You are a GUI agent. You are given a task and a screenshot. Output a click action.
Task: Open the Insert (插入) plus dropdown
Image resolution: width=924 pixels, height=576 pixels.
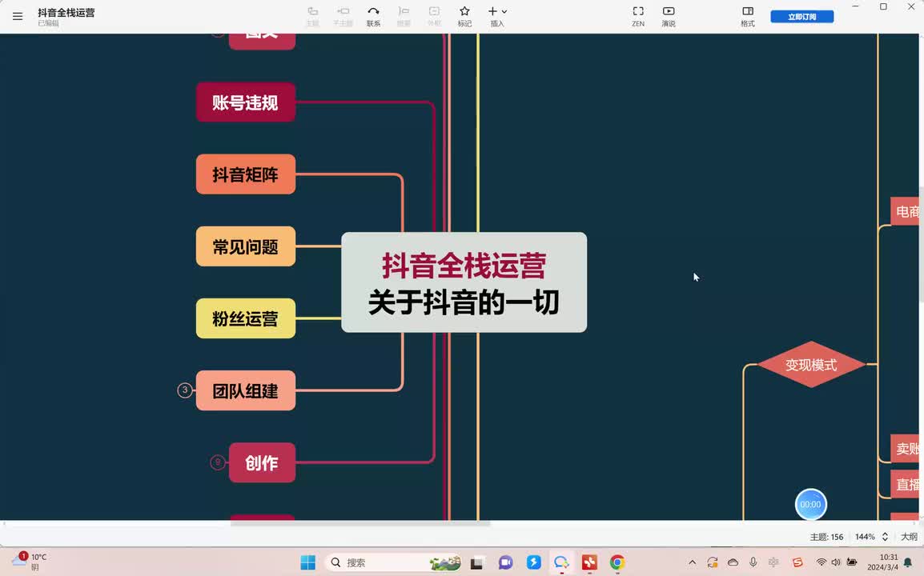[x=497, y=17]
